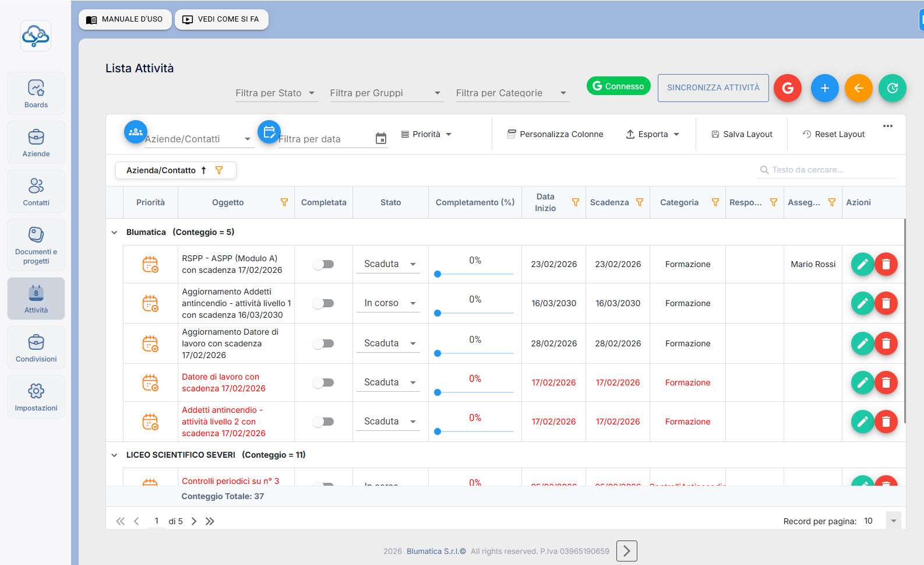The image size is (924, 565).
Task: Click the green refresh button
Action: point(892,88)
